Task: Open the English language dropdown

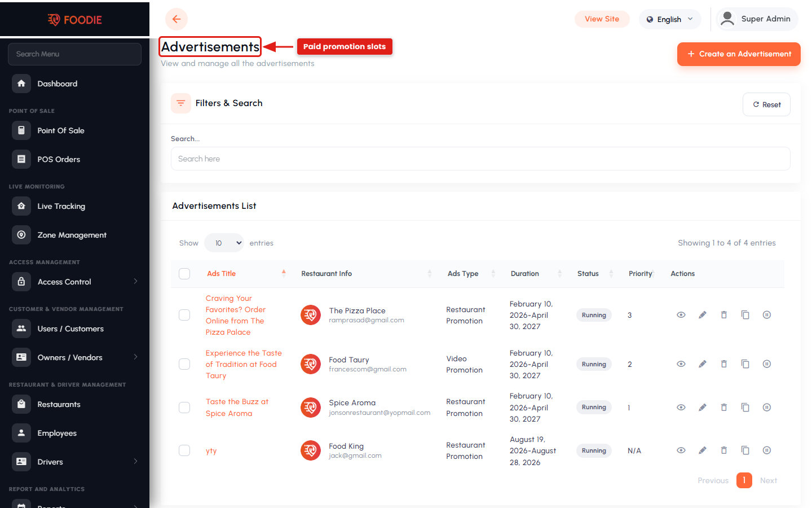Action: 670,19
